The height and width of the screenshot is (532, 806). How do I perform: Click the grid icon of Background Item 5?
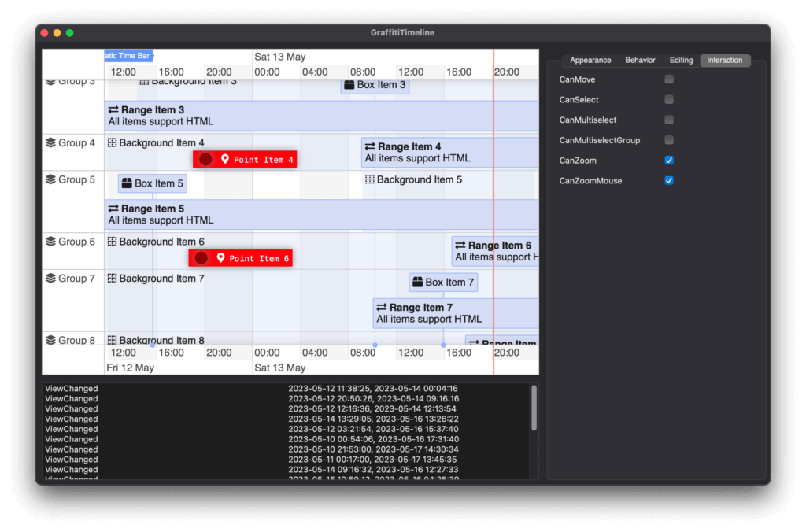pyautogui.click(x=370, y=179)
